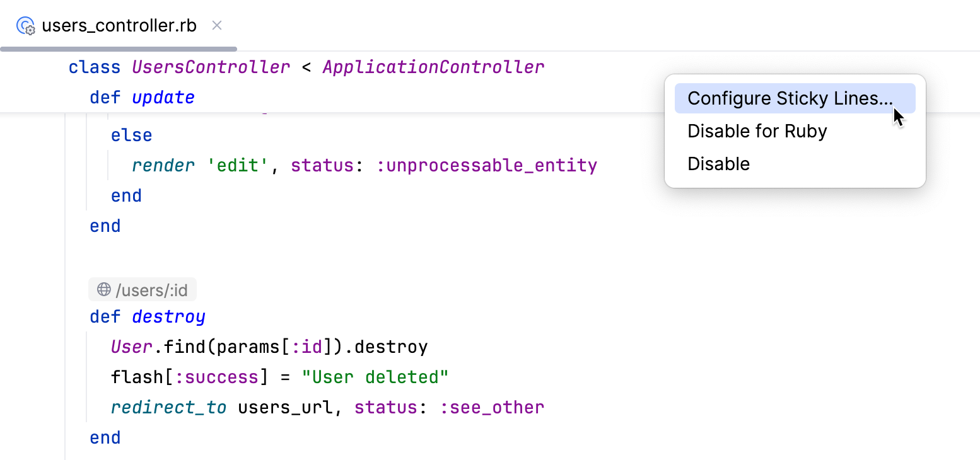980x460 pixels.
Task: Close the users_controller.rb tab
Action: click(217, 26)
